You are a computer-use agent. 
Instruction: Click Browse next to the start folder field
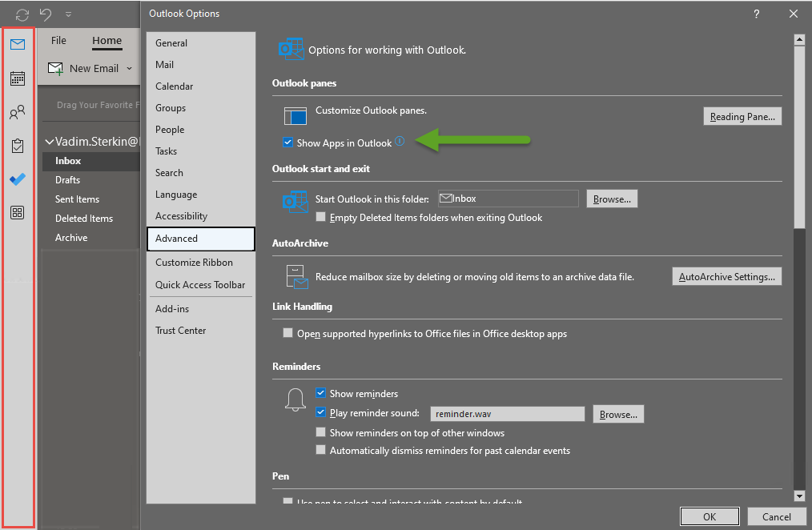pyautogui.click(x=612, y=199)
